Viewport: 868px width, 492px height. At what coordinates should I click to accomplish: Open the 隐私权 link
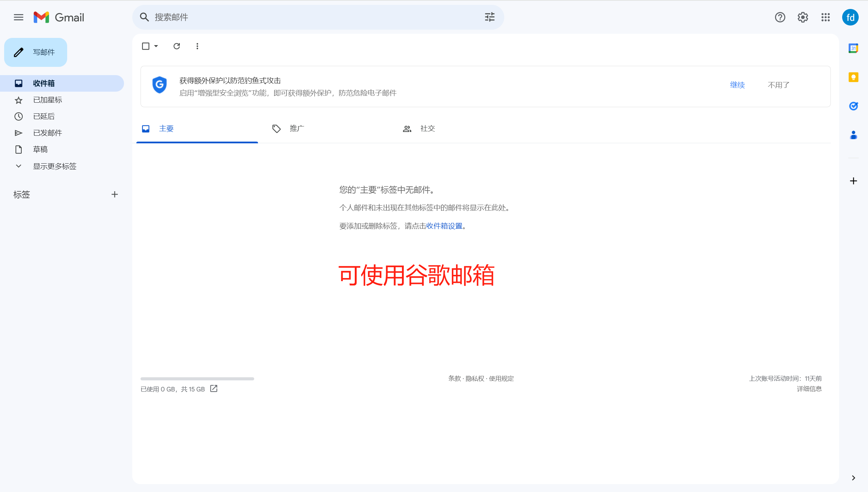[475, 378]
